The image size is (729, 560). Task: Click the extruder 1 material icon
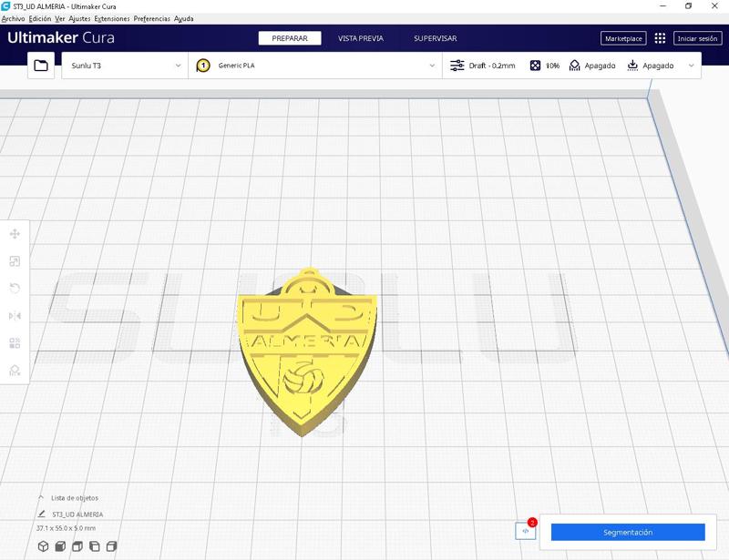tap(203, 66)
